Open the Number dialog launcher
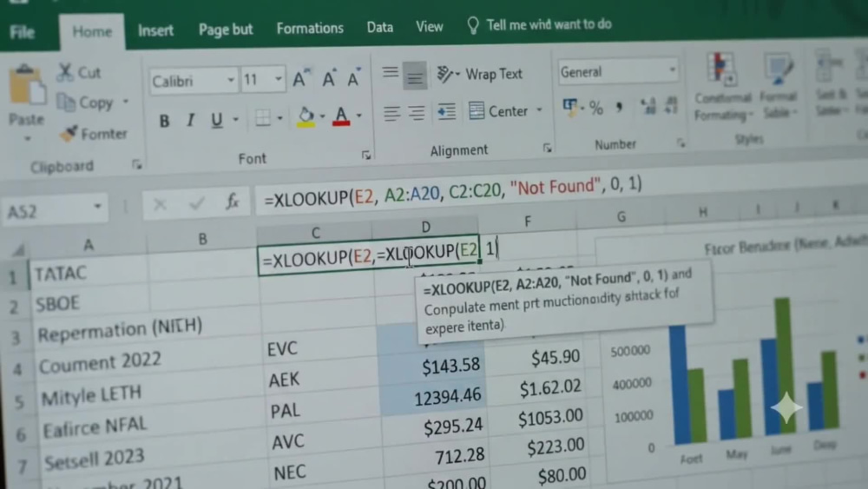Screen dimensions: 868x489 [681, 143]
